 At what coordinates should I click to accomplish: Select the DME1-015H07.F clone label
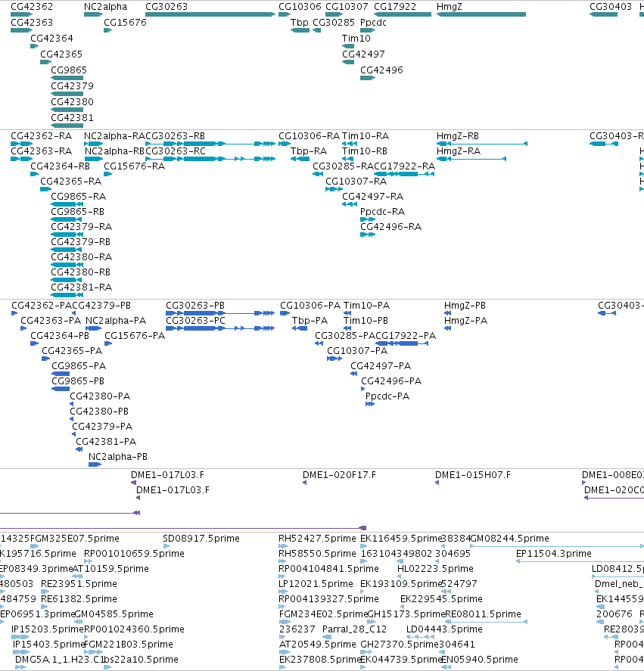click(x=473, y=475)
